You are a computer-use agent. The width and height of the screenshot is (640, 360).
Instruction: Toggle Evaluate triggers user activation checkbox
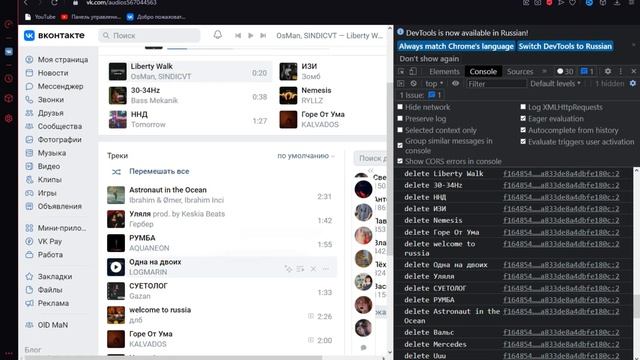pyautogui.click(x=523, y=142)
